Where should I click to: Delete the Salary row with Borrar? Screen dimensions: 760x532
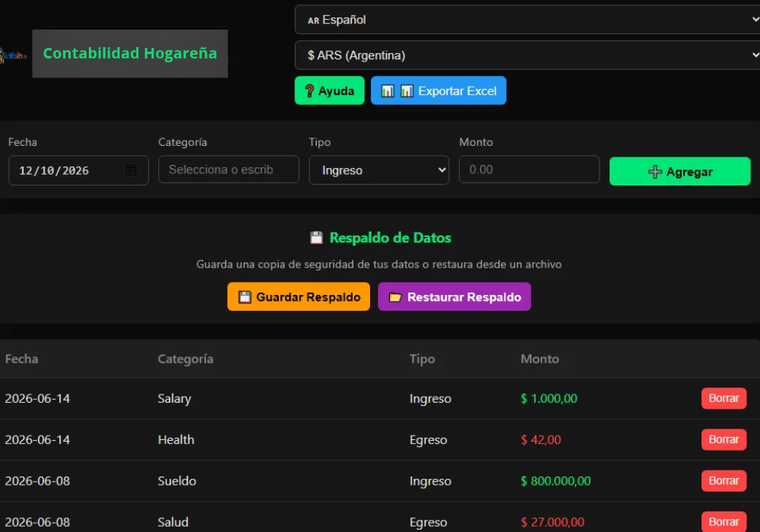(x=724, y=398)
